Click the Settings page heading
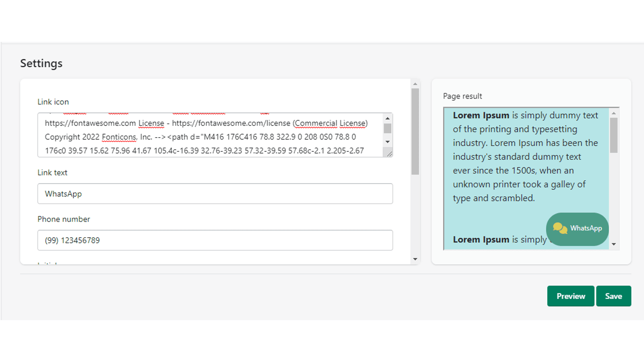The height and width of the screenshot is (362, 644). [41, 63]
